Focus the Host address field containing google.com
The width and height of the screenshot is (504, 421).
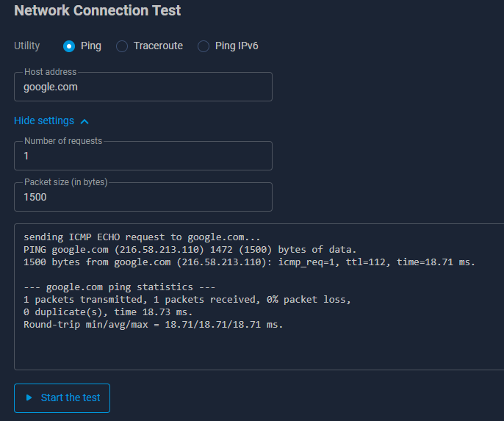point(143,87)
